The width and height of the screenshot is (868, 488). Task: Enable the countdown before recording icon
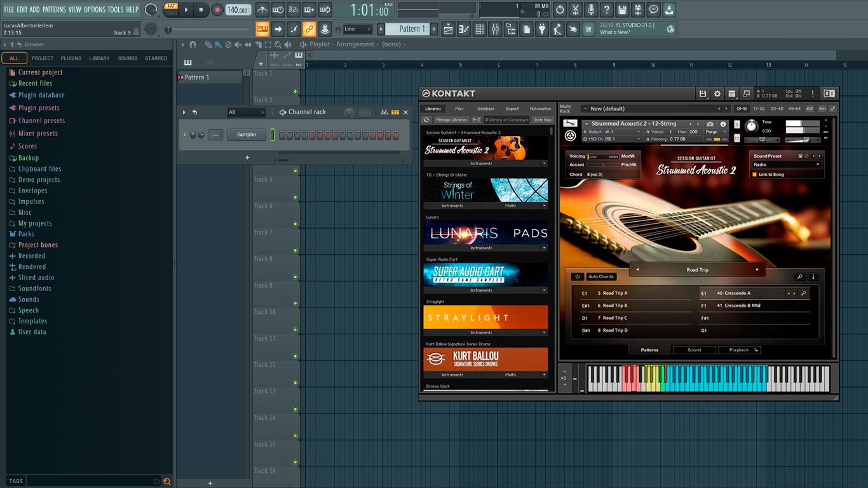[x=294, y=10]
